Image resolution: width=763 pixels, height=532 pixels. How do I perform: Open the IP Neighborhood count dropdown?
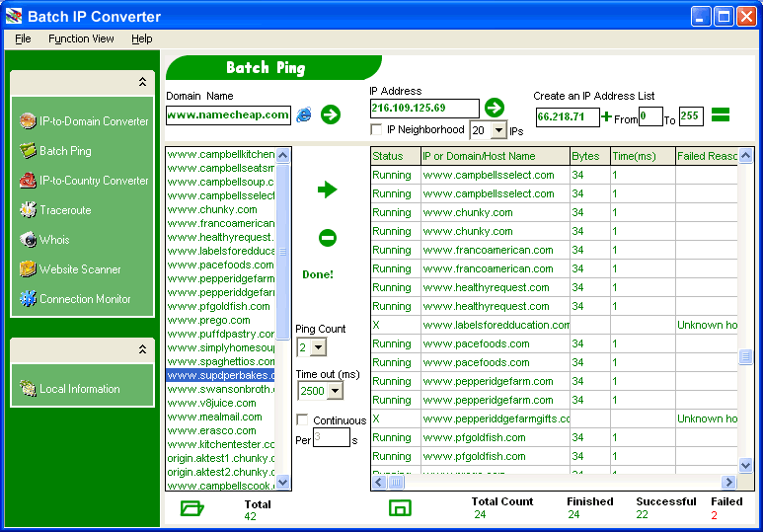[498, 130]
